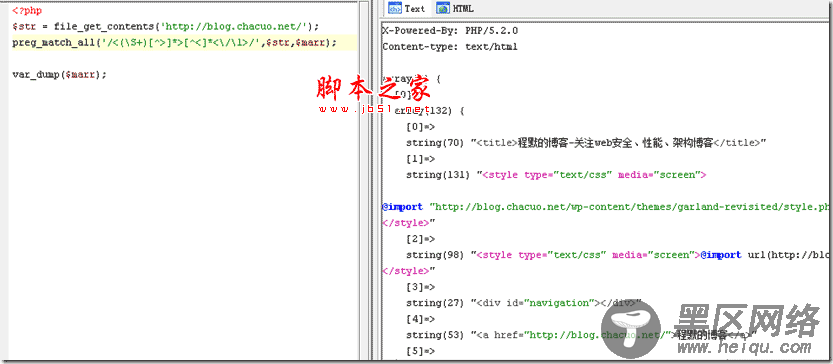Click the string(70) title output line
Image resolution: width=833 pixels, height=364 pixels.
586,142
